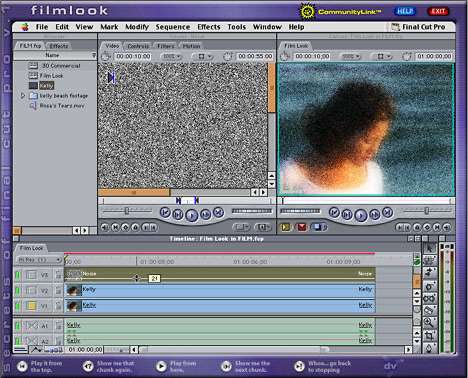
Task: Toggle the V2 track lock
Action: tap(59, 291)
